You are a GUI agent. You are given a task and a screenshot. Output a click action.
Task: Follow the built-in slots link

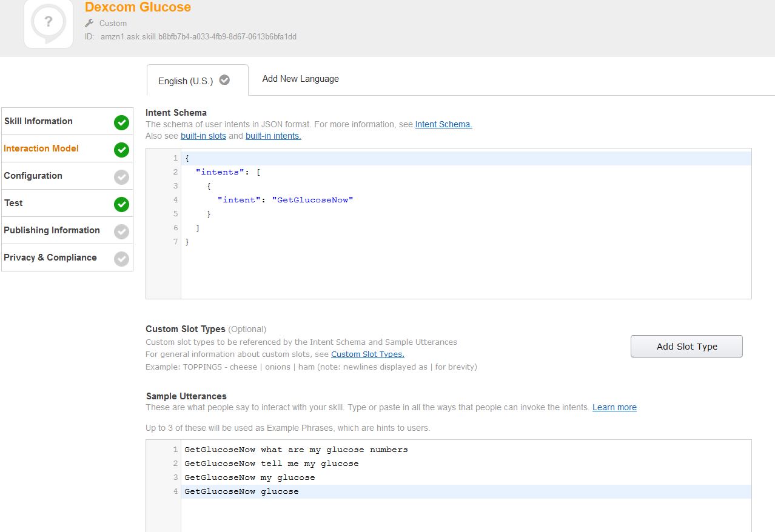203,136
